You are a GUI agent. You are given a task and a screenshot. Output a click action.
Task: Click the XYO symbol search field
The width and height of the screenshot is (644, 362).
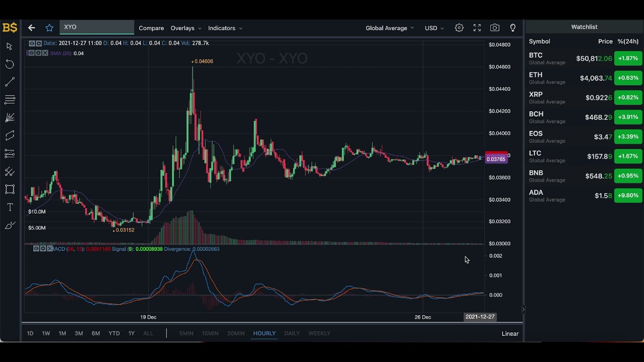coord(97,27)
